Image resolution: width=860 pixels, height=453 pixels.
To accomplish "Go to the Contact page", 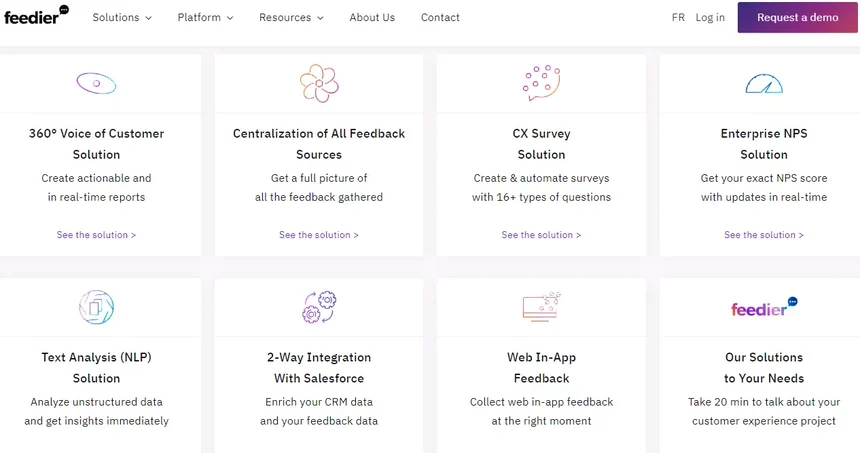I will click(x=440, y=18).
